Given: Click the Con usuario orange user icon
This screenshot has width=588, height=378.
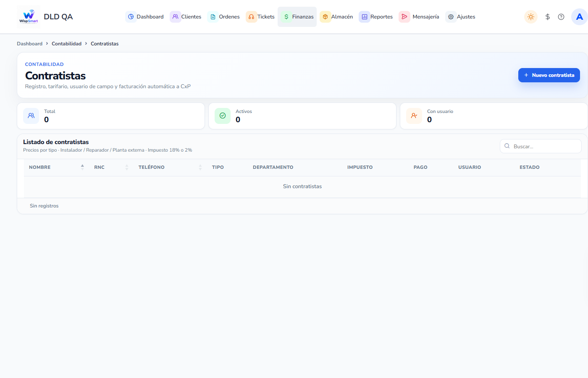Looking at the screenshot, I should coord(414,115).
